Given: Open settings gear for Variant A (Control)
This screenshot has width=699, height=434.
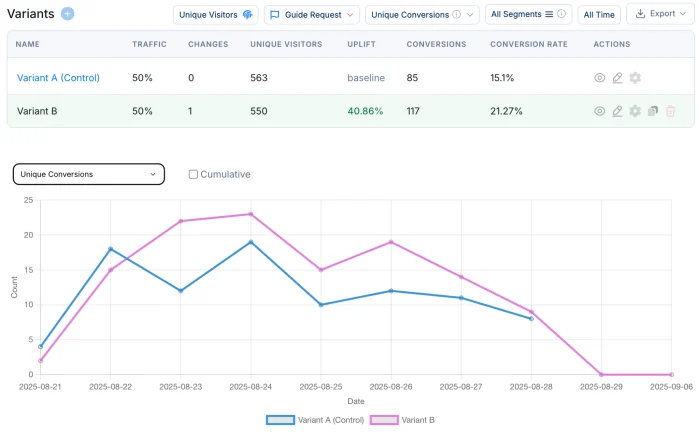Looking at the screenshot, I should (x=635, y=78).
